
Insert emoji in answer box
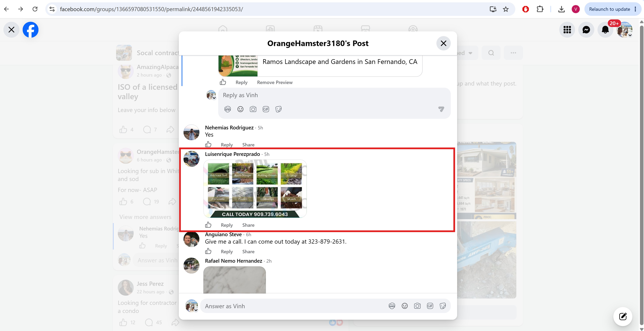(x=405, y=306)
